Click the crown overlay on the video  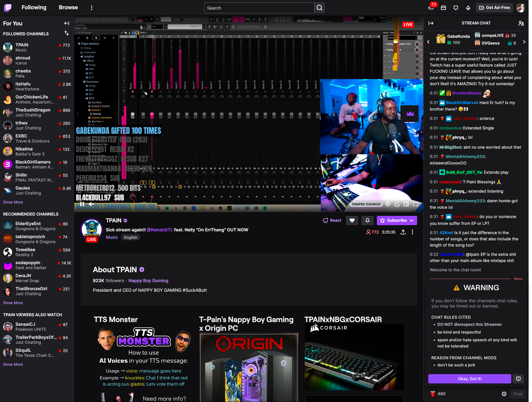410,114
